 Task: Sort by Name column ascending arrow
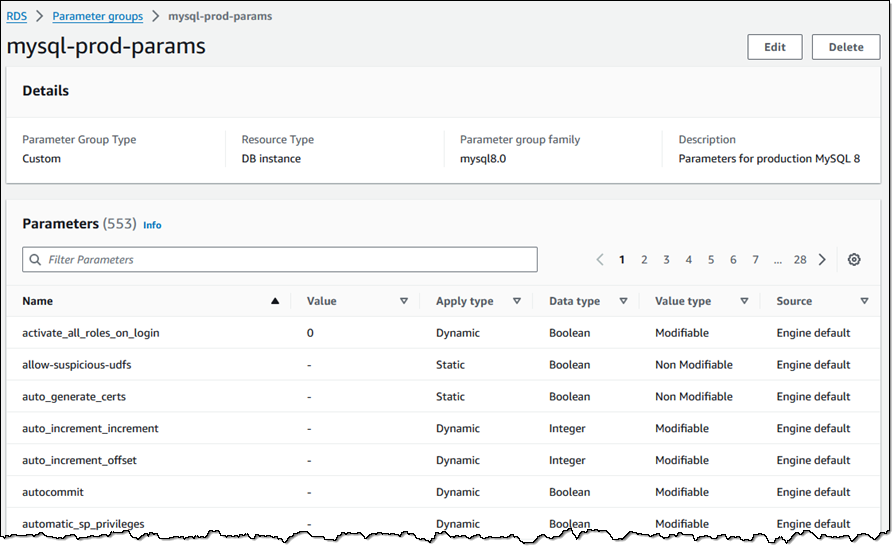(x=275, y=301)
